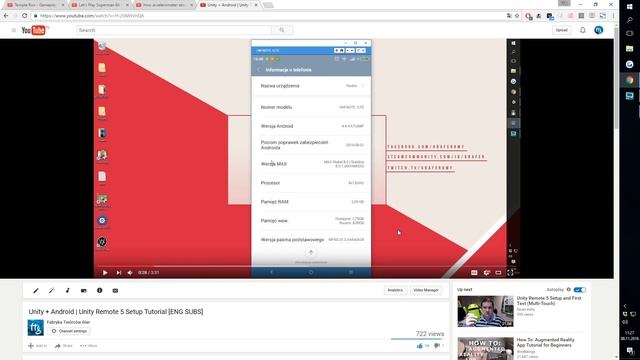
Task: Click the translate page icon in address bar
Action: tap(509, 16)
